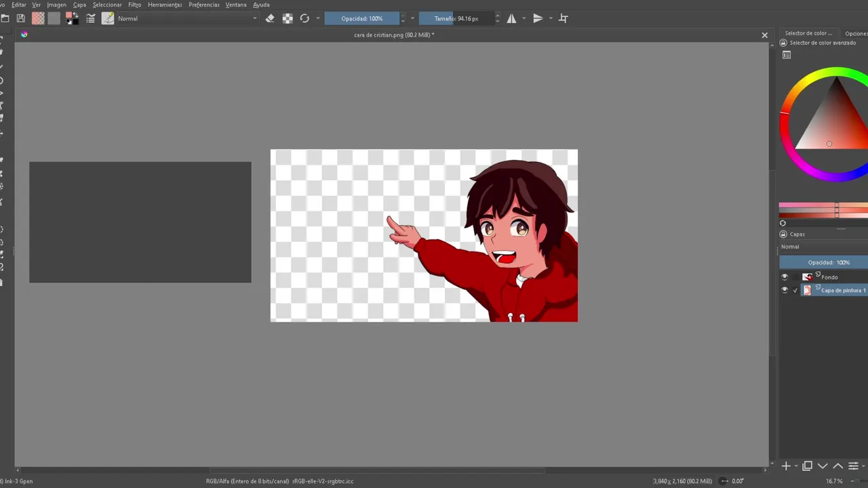Save the document with floppy icon
Viewport: 868px width, 488px height.
click(21, 18)
